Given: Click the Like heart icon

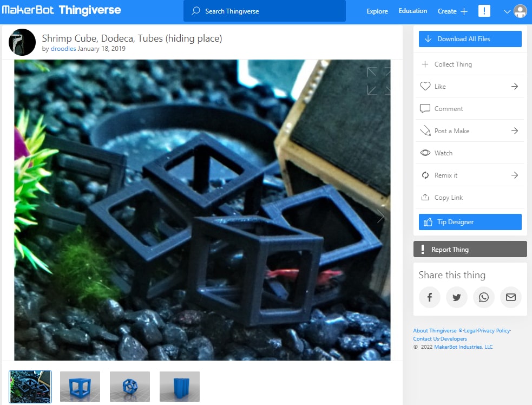Looking at the screenshot, I should [x=426, y=86].
